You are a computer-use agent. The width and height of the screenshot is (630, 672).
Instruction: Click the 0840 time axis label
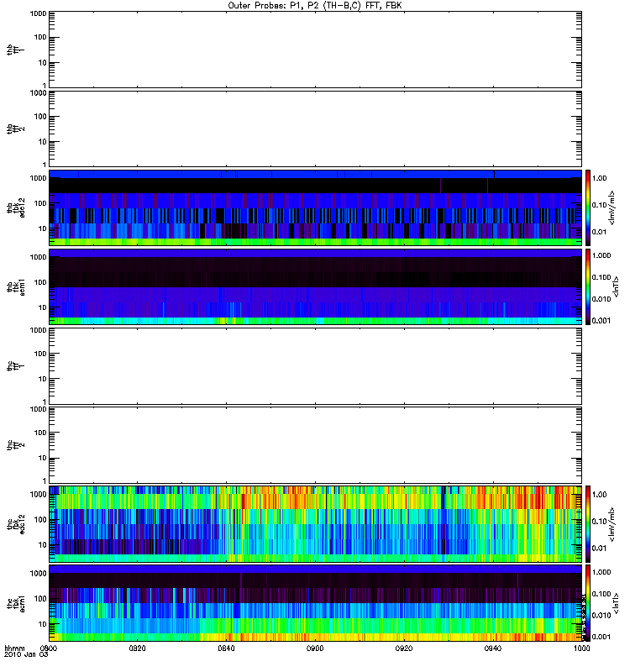226,648
